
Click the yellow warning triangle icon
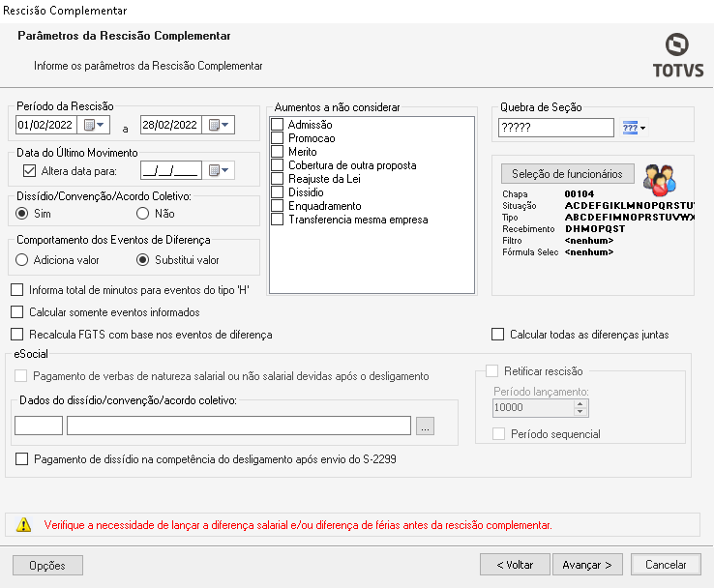(24, 525)
